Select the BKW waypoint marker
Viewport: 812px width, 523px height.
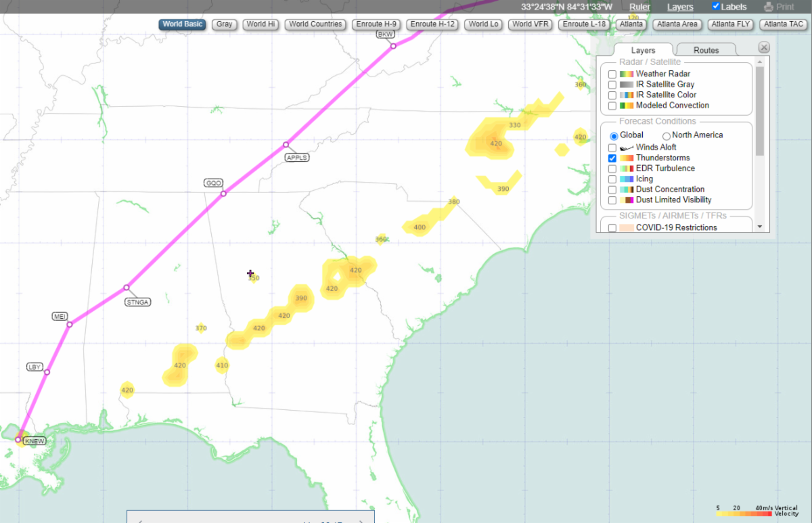pos(393,46)
